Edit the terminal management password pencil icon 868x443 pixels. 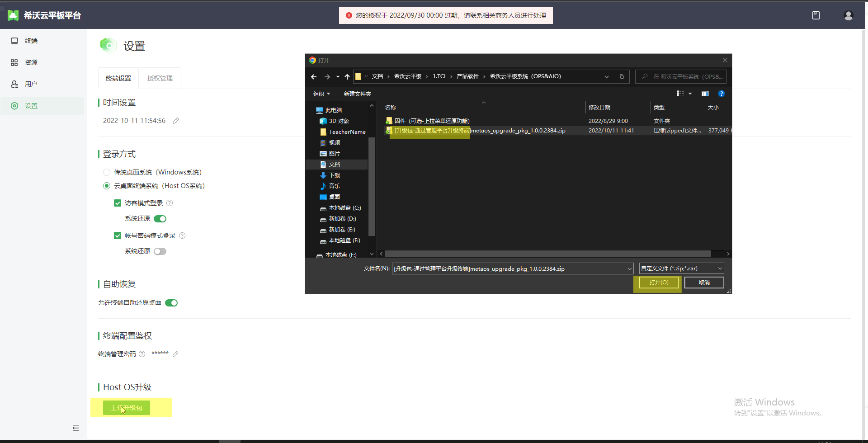175,354
